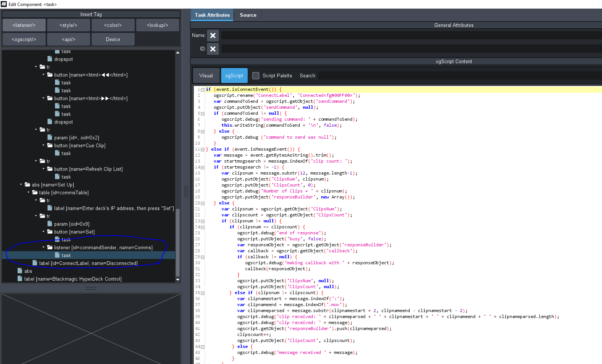Insert an ogscript tag
This screenshot has height=364, width=602.
coord(24,40)
